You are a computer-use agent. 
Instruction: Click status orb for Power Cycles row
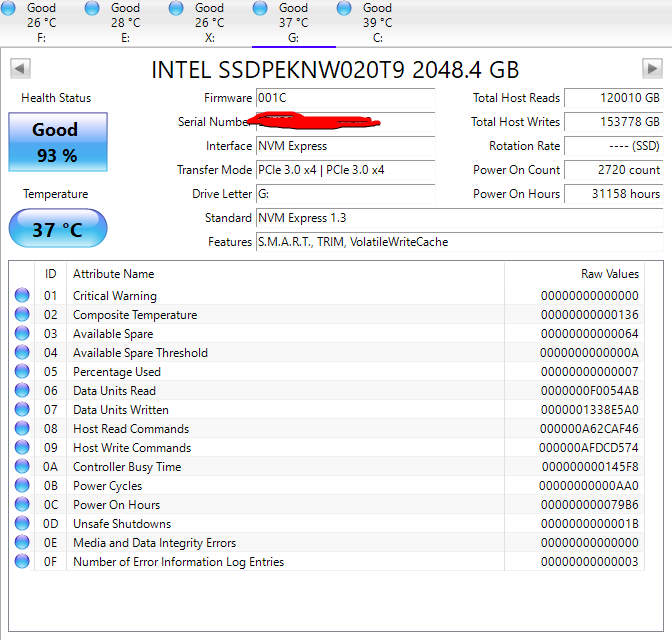[x=22, y=485]
